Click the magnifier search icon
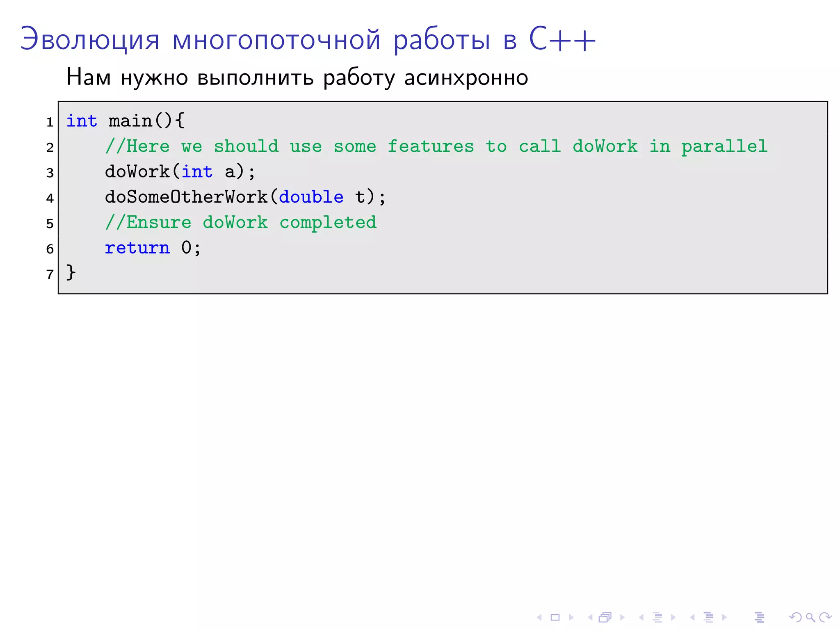Image resolution: width=840 pixels, height=630 pixels. tap(810, 618)
